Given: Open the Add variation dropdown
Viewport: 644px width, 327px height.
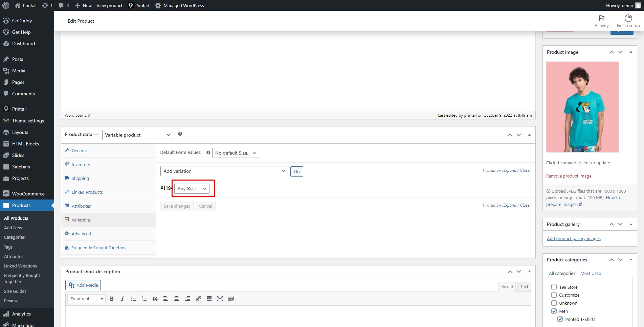Looking at the screenshot, I should (224, 171).
